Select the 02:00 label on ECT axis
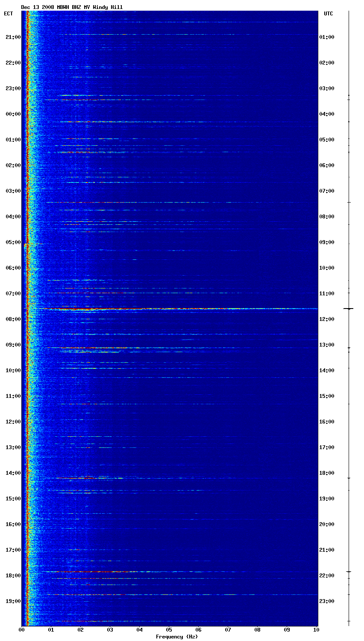The image size is (364, 641). [x=13, y=165]
